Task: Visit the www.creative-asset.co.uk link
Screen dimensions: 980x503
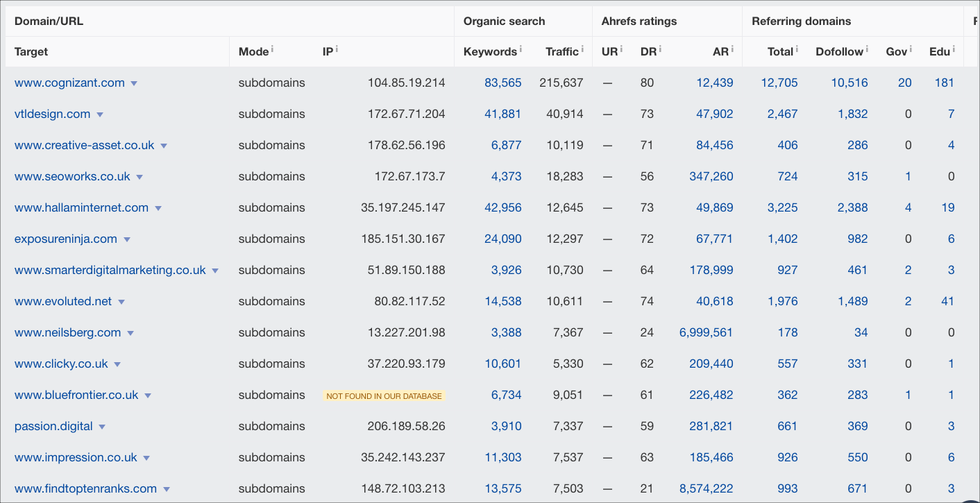Action: (85, 146)
